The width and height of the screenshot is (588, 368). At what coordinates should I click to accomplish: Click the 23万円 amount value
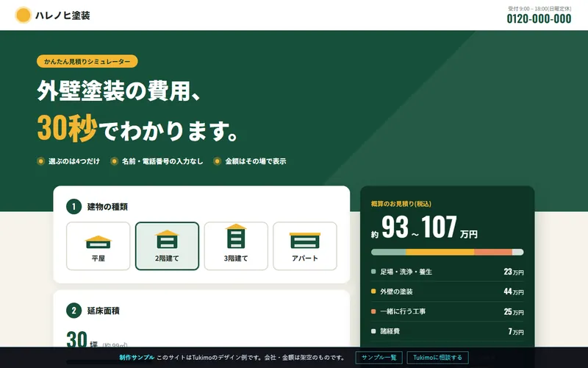513,272
